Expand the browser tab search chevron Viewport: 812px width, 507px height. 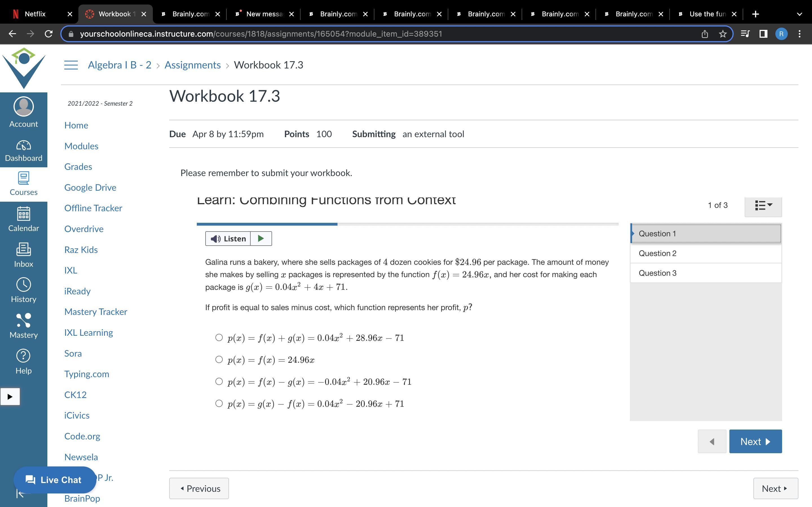coord(799,14)
